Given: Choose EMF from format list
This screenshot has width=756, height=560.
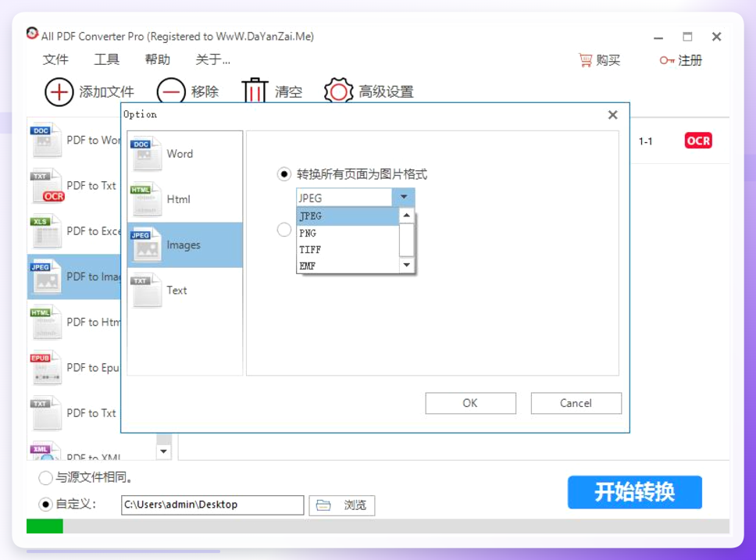Looking at the screenshot, I should coord(348,266).
